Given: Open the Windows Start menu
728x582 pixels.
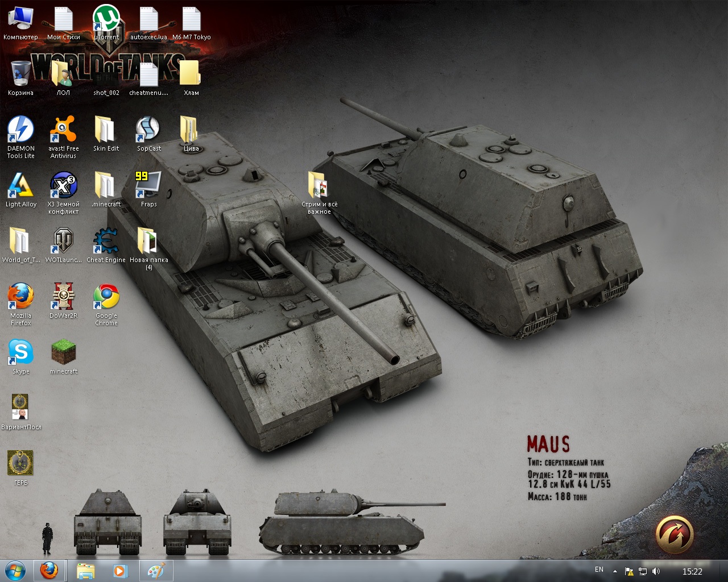Looking at the screenshot, I should point(15,571).
